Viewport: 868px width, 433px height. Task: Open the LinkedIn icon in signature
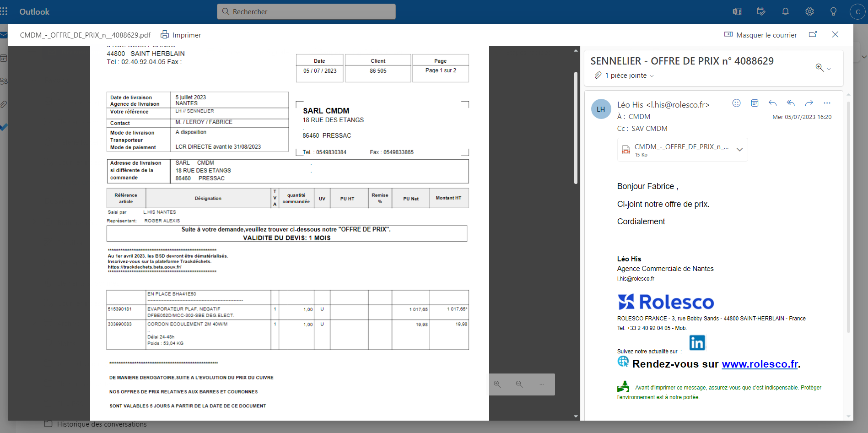(x=697, y=342)
